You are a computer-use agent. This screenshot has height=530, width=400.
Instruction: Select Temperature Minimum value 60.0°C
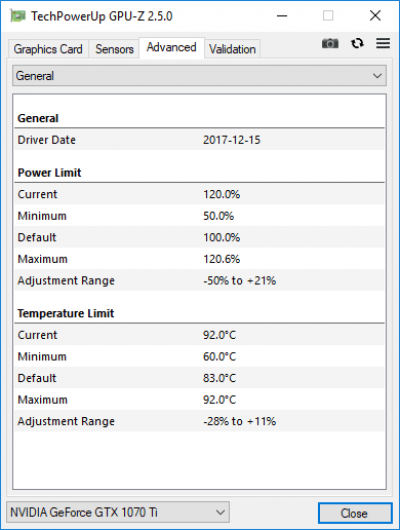click(x=219, y=357)
